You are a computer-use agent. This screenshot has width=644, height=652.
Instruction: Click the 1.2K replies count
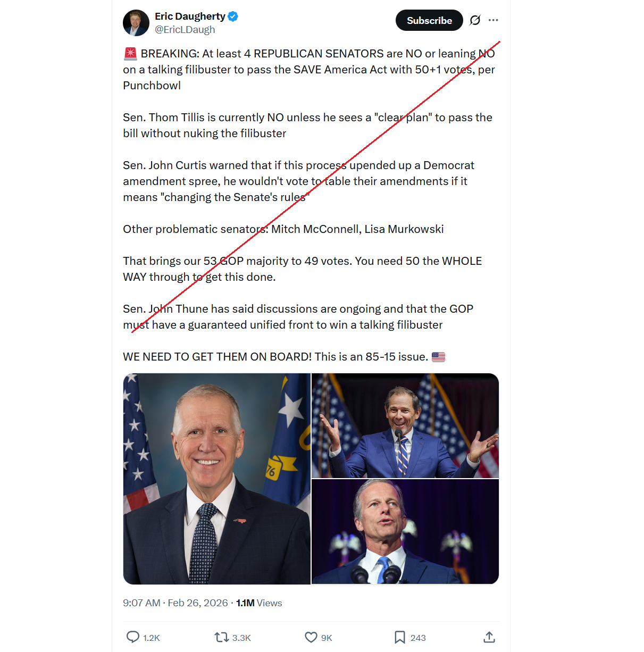pos(152,638)
